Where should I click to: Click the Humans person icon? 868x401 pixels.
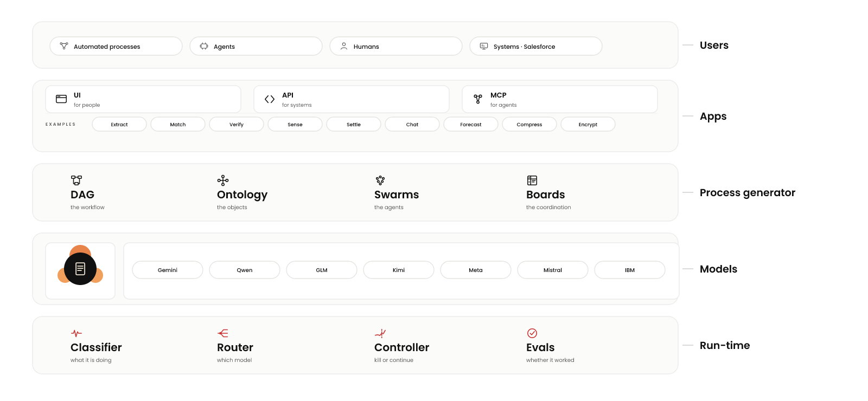[344, 46]
